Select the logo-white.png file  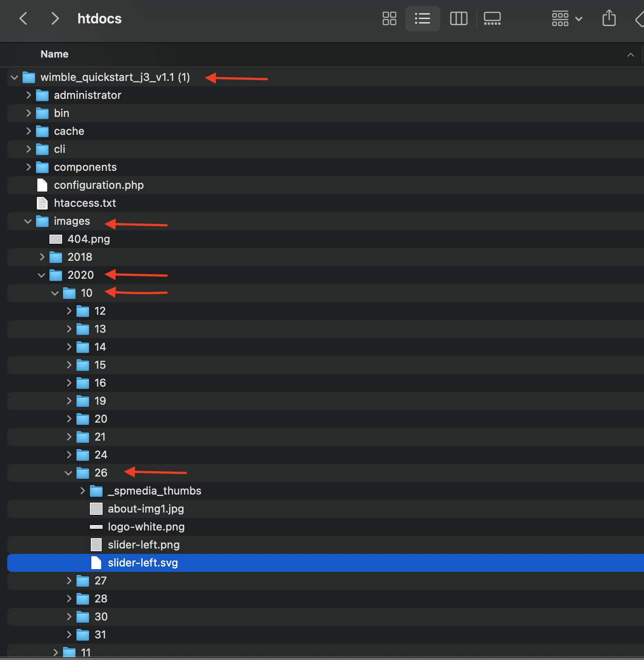click(146, 526)
